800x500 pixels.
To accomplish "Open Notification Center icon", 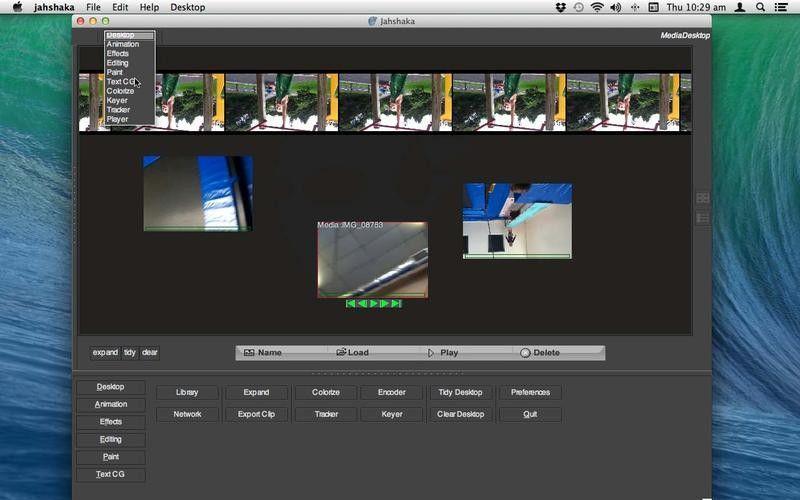I will point(781,7).
